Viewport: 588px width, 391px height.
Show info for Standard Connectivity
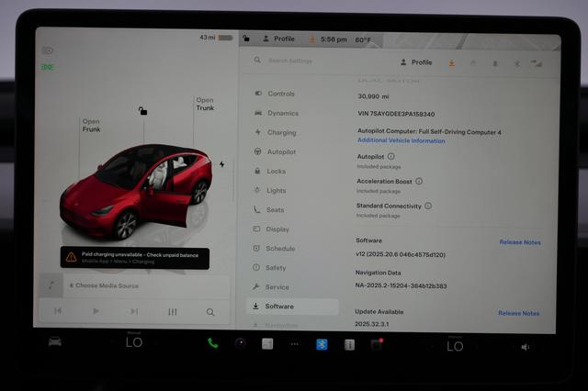(x=428, y=206)
